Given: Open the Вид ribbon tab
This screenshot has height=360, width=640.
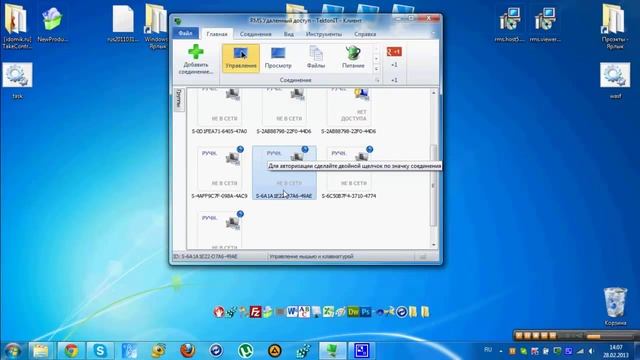Looking at the screenshot, I should coord(289,34).
